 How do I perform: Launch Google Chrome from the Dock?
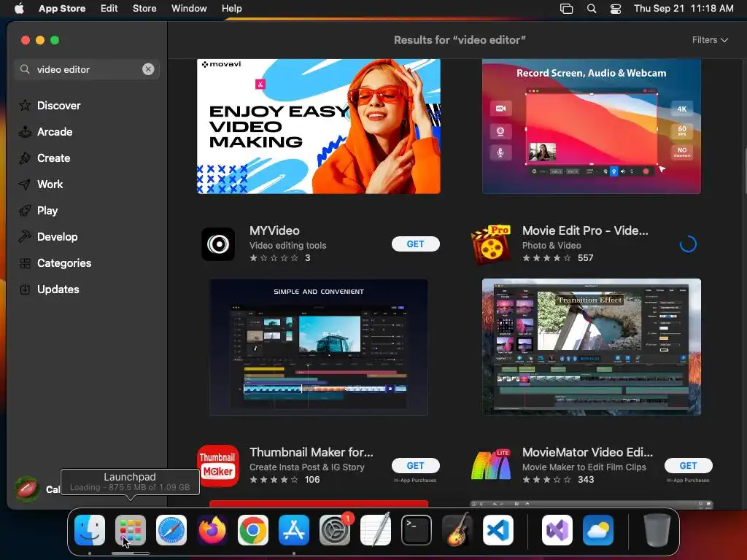253,530
